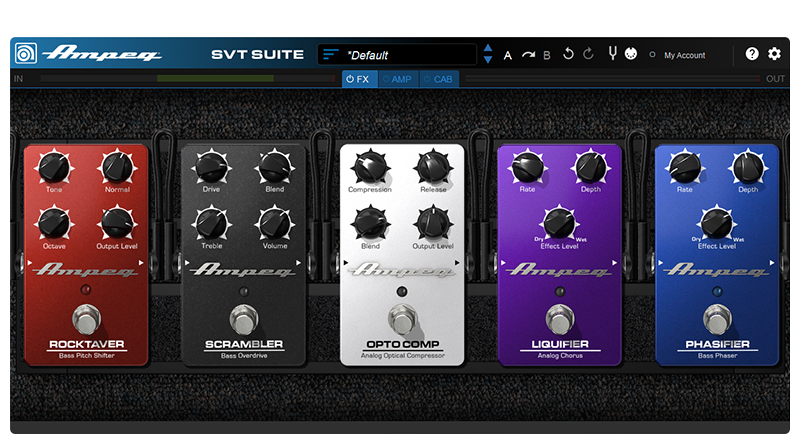Click the Phasifier left move arrow
This screenshot has height=440, width=800.
pyautogui.click(x=661, y=263)
